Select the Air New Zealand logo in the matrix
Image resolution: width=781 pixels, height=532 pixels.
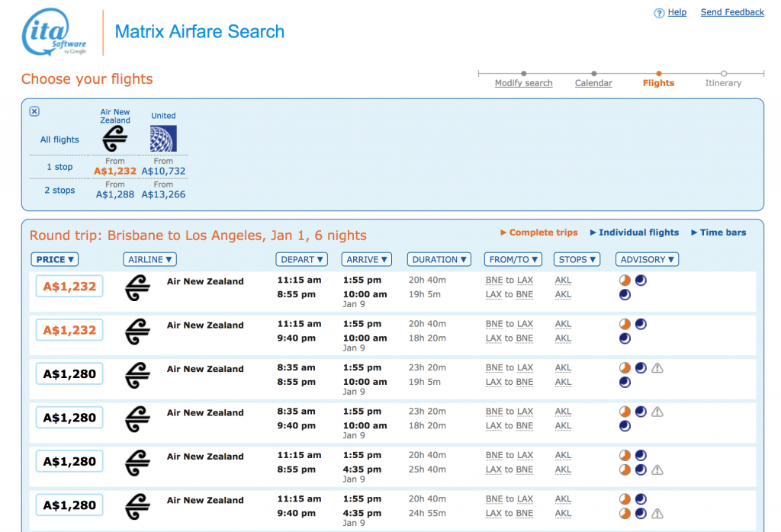(x=115, y=138)
